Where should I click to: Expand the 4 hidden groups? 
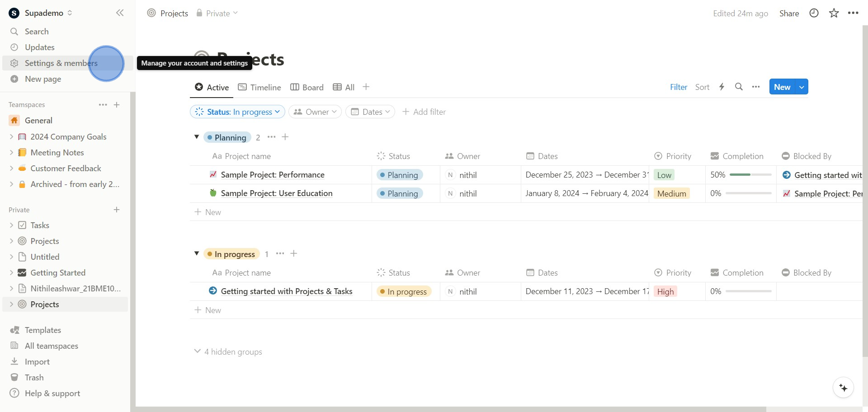click(x=228, y=351)
